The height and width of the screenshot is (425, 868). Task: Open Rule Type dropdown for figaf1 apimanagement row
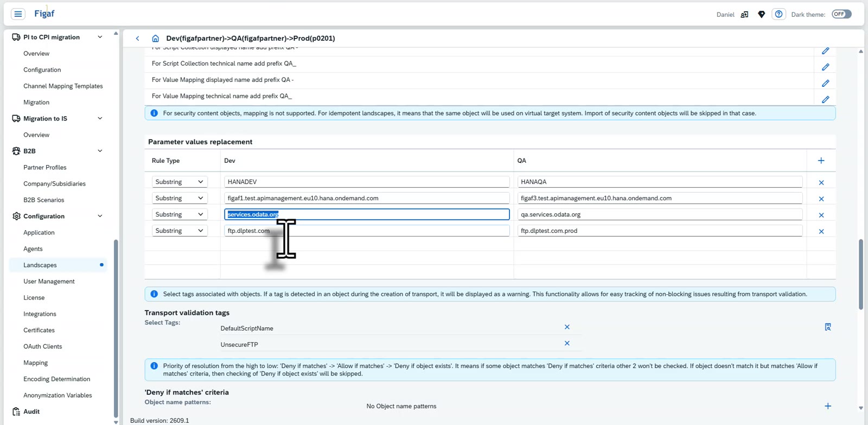pos(180,199)
